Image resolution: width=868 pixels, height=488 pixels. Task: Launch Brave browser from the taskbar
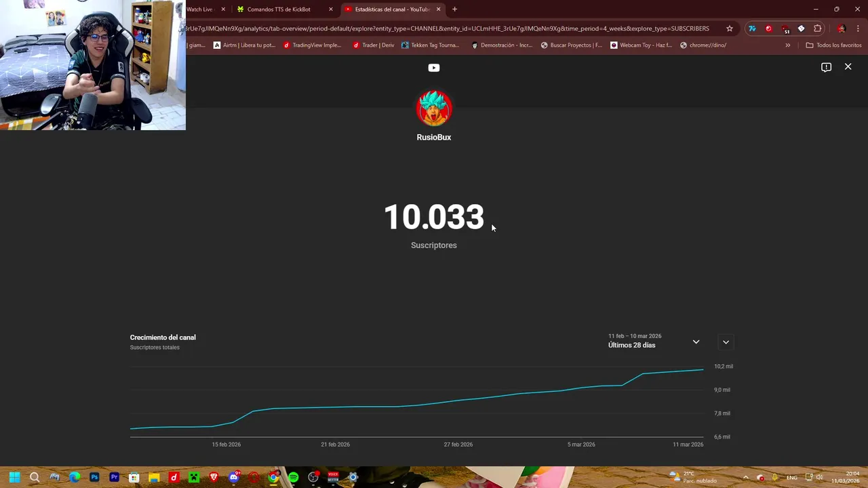pyautogui.click(x=214, y=477)
